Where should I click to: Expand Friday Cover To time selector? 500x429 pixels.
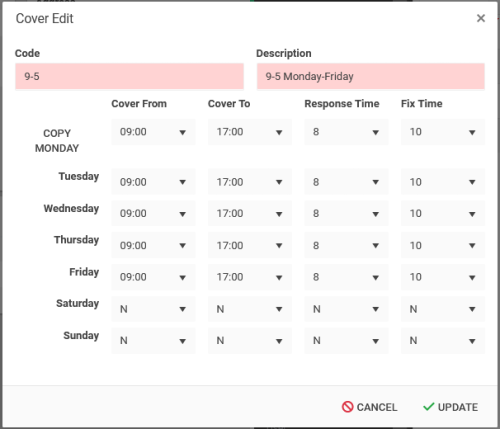click(250, 277)
